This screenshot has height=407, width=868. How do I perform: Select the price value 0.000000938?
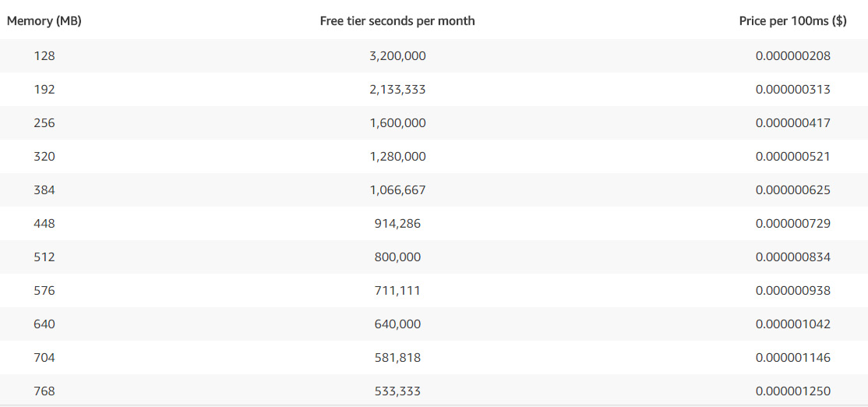coord(792,291)
